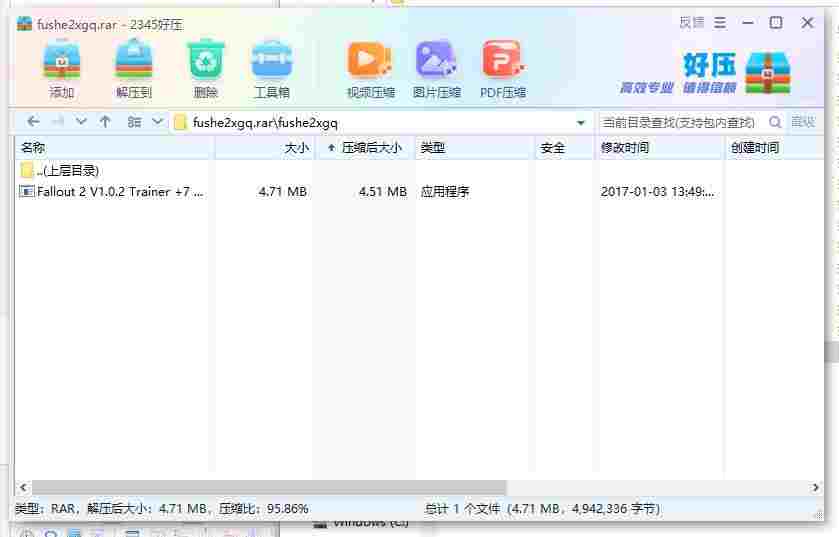Click the folder icon in address bar

tap(180, 122)
